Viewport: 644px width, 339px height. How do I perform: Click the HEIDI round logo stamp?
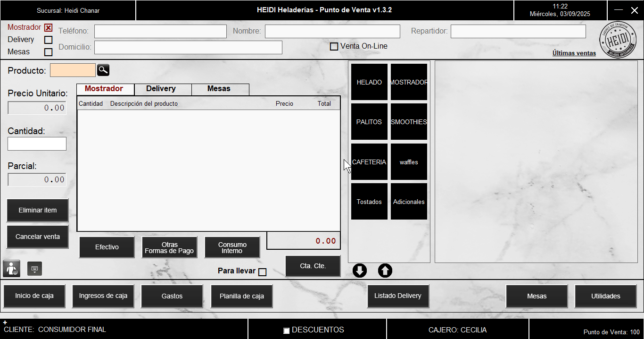[617, 39]
